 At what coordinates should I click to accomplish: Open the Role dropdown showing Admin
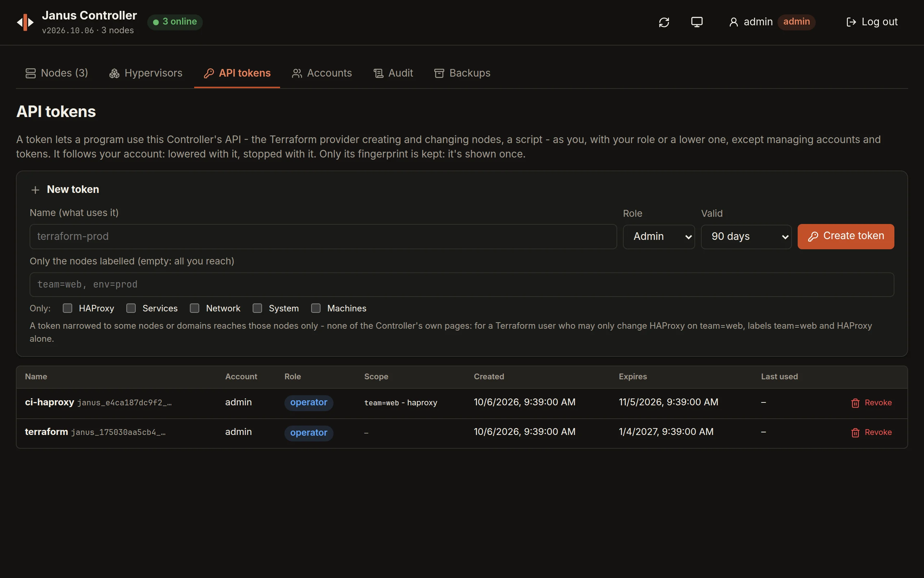pos(659,237)
